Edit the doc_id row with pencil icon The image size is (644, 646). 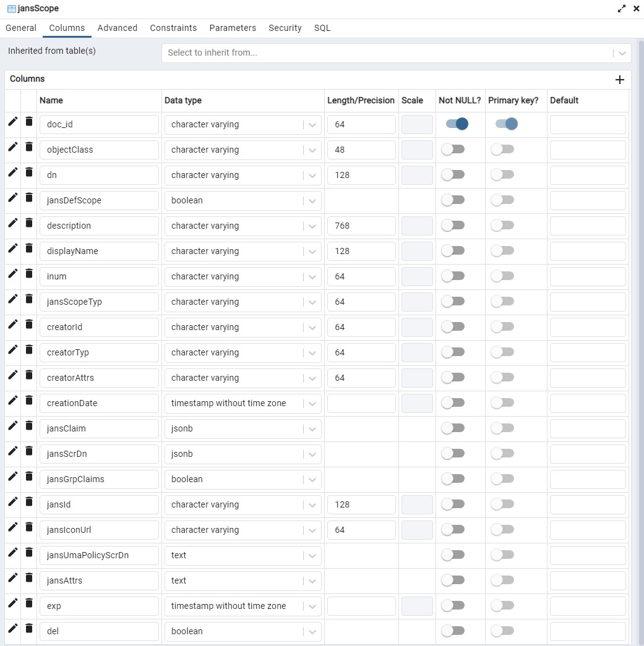[12, 122]
